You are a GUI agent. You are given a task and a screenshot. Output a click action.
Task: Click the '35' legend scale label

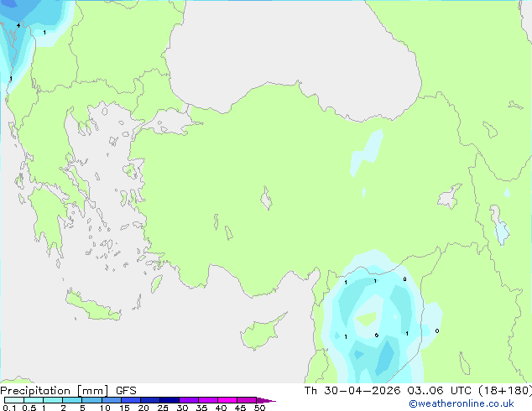[201, 408]
